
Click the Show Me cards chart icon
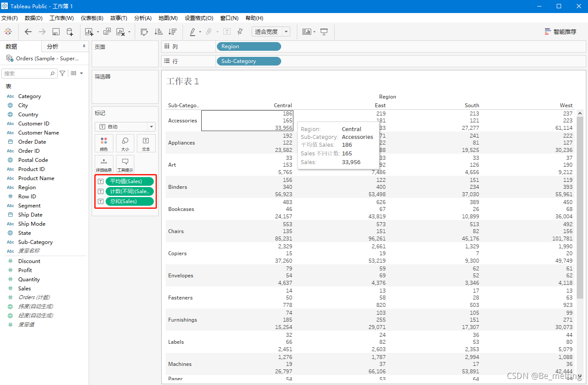(x=307, y=32)
